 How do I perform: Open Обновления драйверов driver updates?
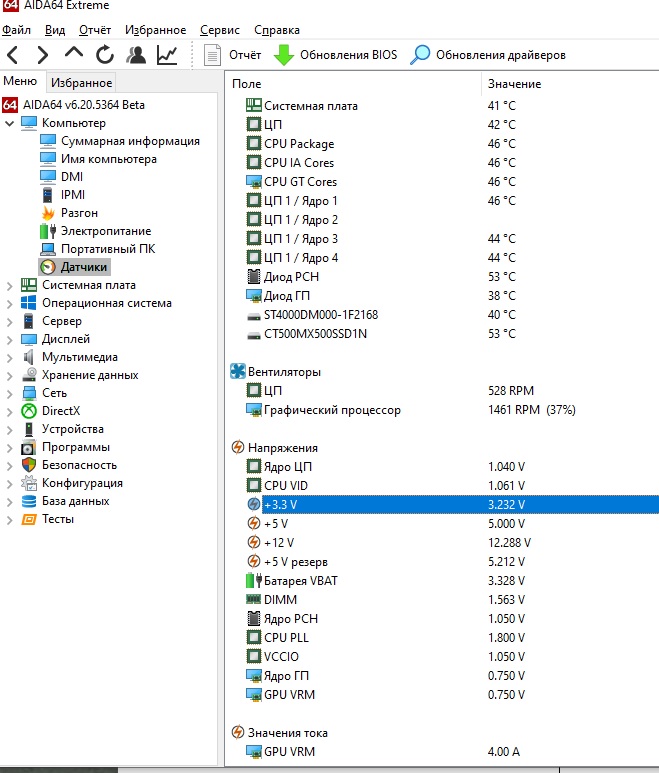click(x=488, y=55)
